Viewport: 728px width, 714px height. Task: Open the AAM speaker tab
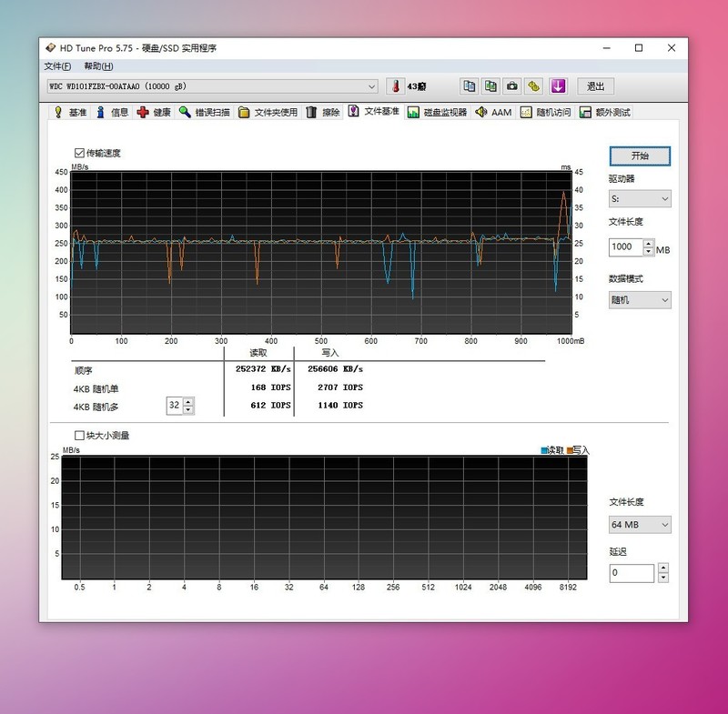tap(494, 113)
